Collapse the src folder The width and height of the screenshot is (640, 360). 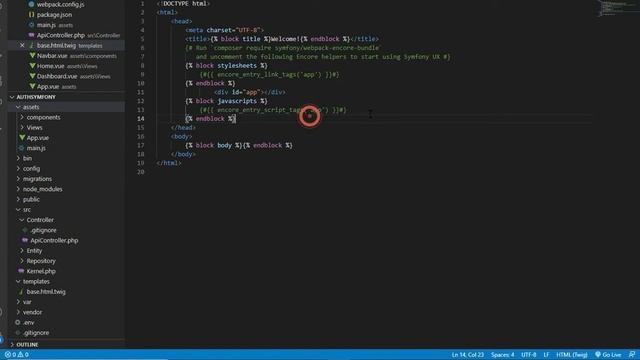27,209
